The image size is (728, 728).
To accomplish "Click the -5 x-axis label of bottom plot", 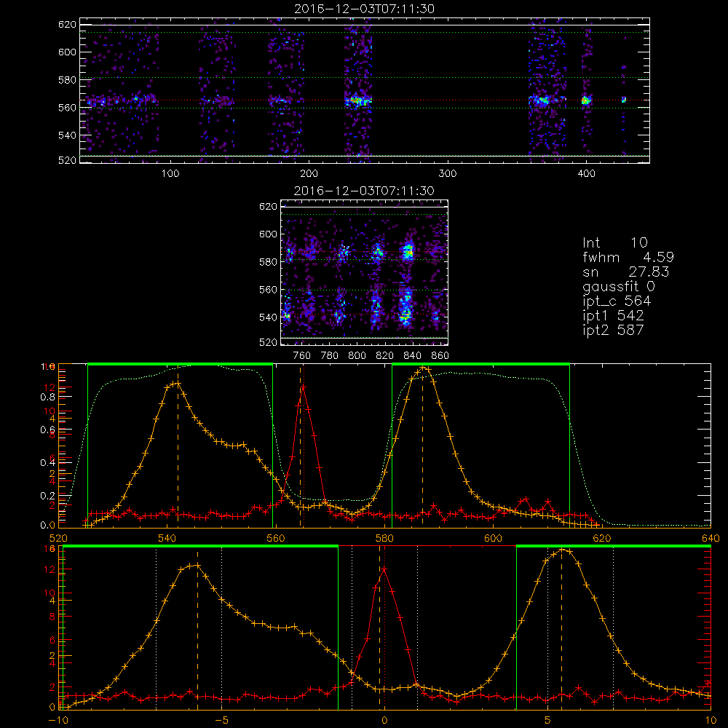I will tap(221, 721).
